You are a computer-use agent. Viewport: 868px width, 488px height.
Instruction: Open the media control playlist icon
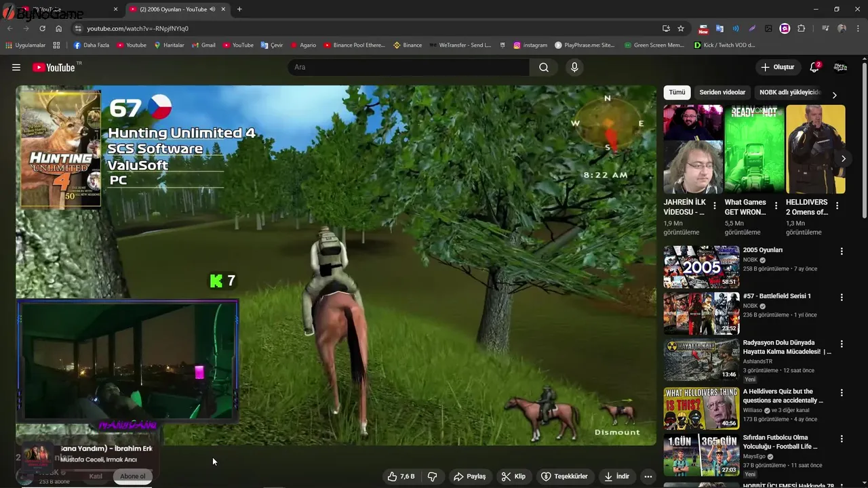pyautogui.click(x=825, y=28)
